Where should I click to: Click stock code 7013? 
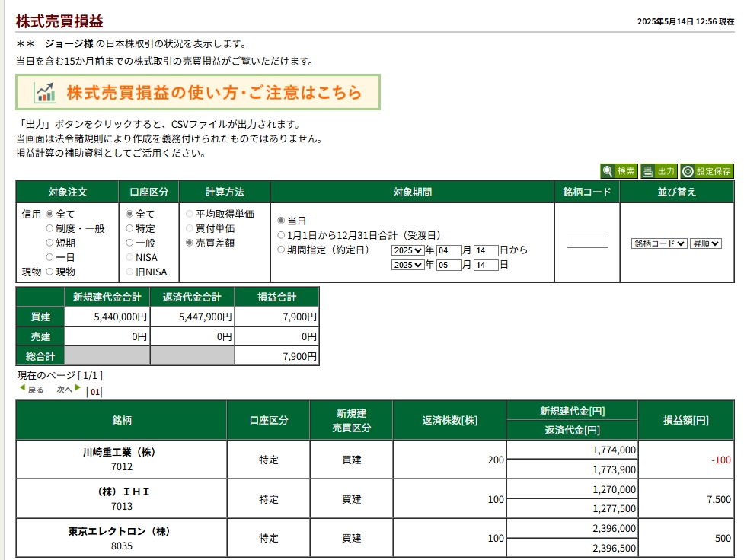(122, 507)
